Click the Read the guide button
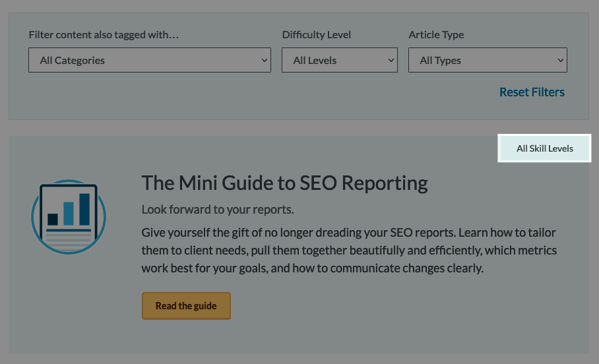The width and height of the screenshot is (599, 364). (x=186, y=306)
